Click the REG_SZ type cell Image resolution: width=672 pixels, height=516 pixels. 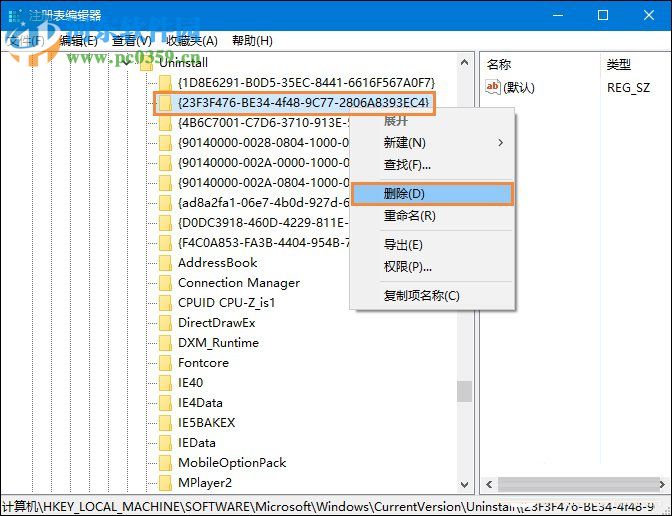(x=628, y=88)
